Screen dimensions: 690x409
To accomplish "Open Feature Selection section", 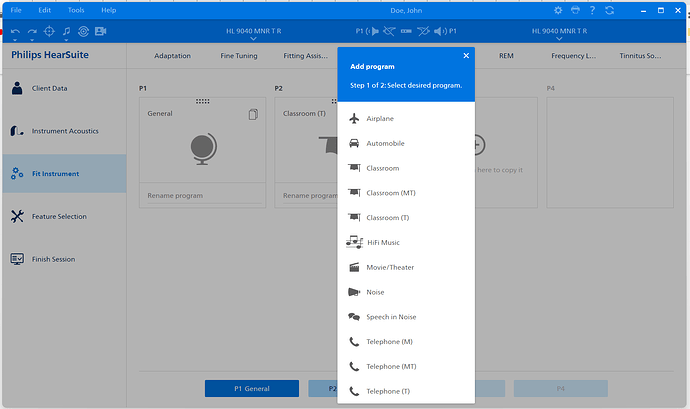I will pos(64,216).
